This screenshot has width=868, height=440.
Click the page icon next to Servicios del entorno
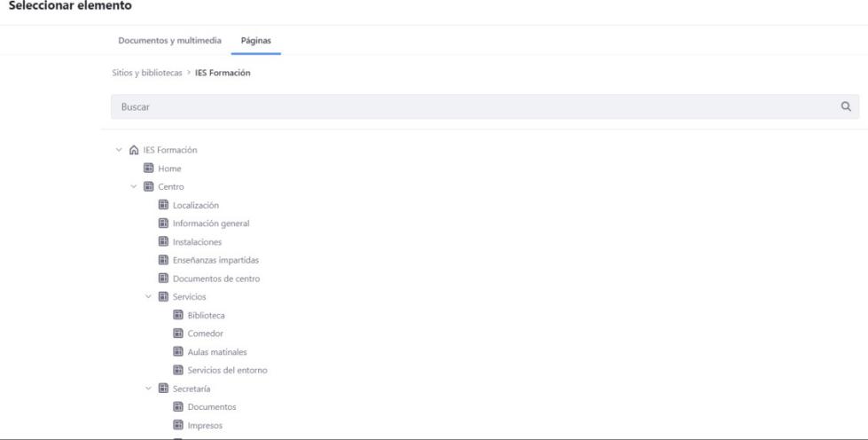coord(178,370)
